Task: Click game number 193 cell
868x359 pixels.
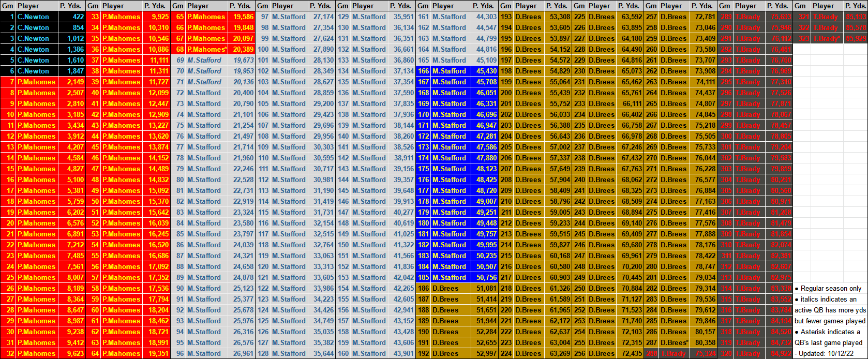Action: (506, 17)
